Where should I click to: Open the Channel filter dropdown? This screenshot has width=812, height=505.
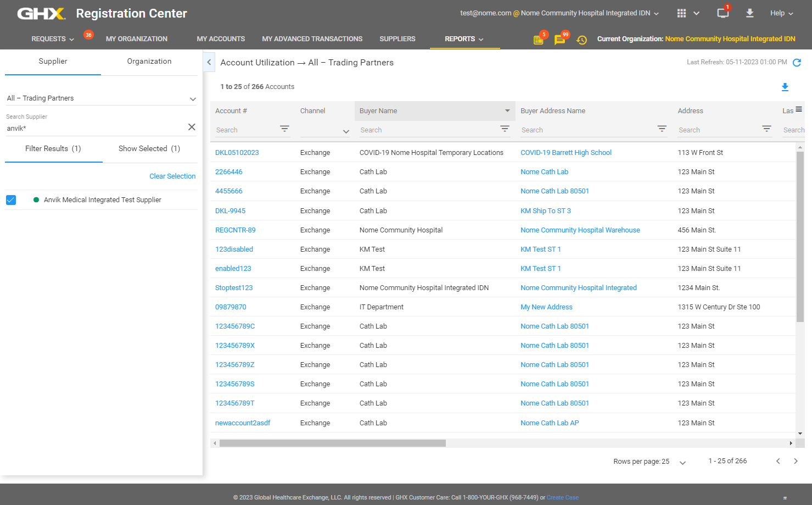coord(345,131)
